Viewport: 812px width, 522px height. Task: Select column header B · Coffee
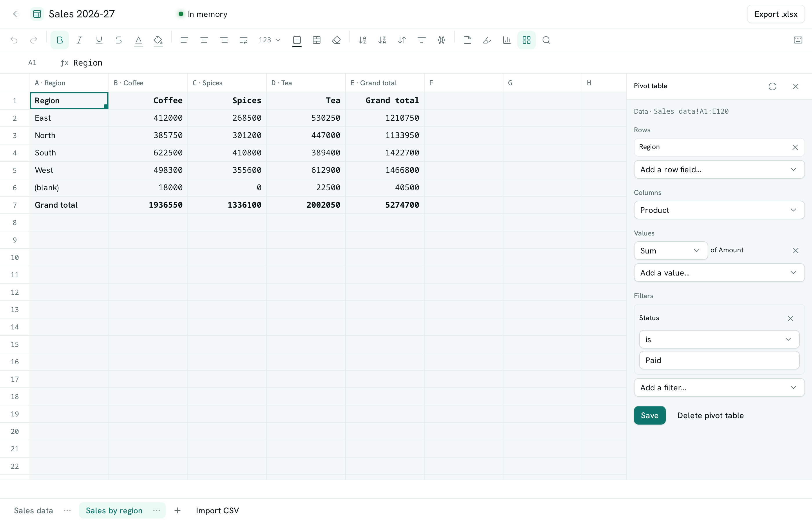[x=148, y=83]
